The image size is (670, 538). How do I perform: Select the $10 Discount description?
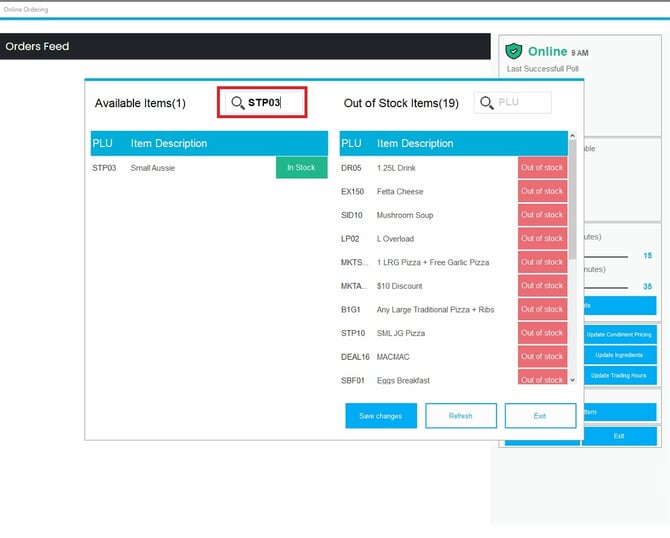point(400,286)
